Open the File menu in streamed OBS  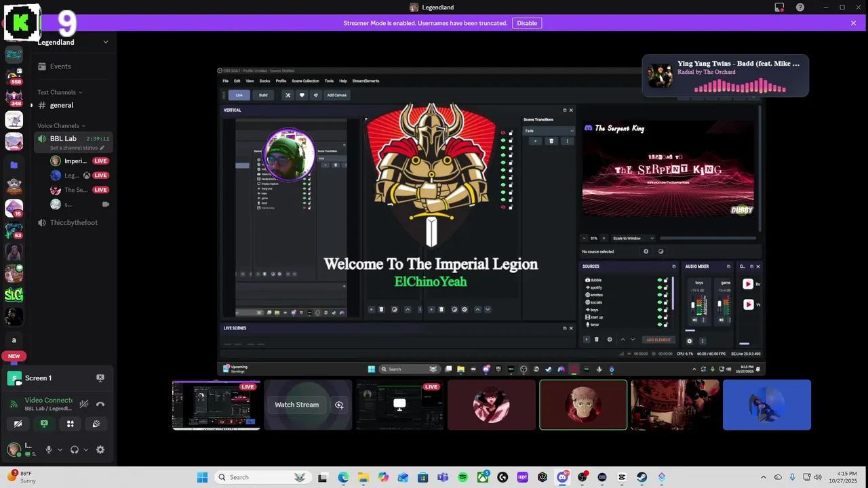point(226,81)
